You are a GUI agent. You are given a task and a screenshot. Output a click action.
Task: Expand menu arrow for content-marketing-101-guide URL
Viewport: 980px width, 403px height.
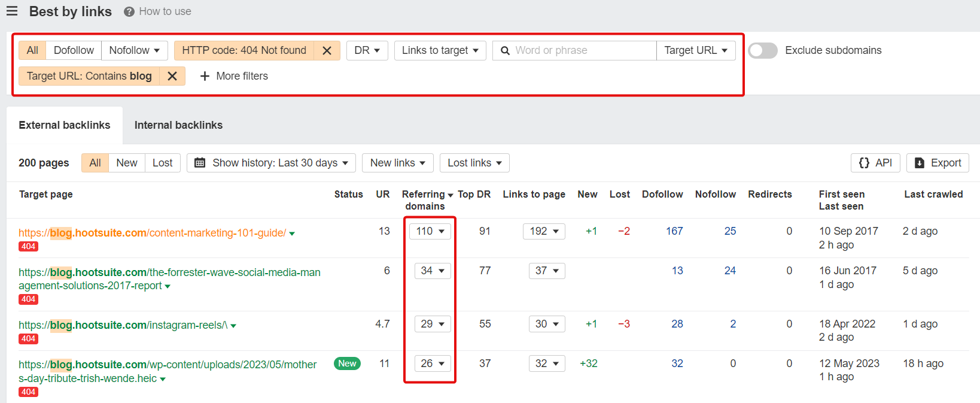coord(292,234)
